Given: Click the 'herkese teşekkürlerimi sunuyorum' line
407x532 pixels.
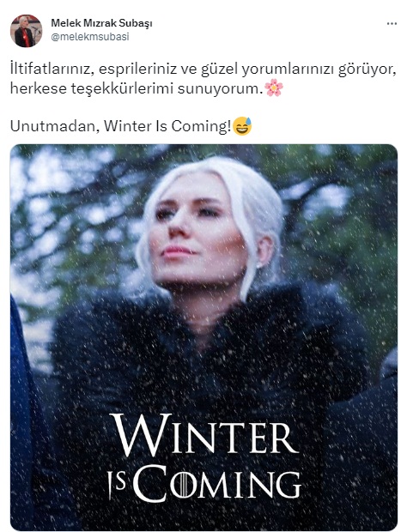Looking at the screenshot, I should pos(137,88).
